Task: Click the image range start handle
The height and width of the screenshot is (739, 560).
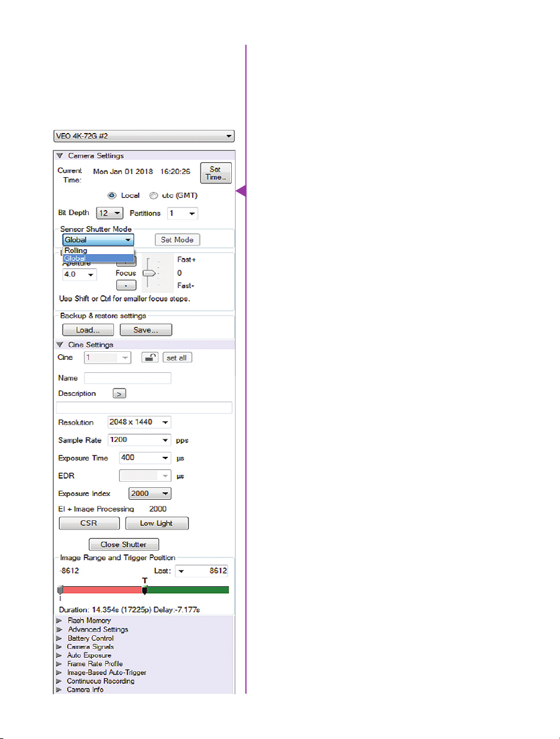Action: click(60, 590)
